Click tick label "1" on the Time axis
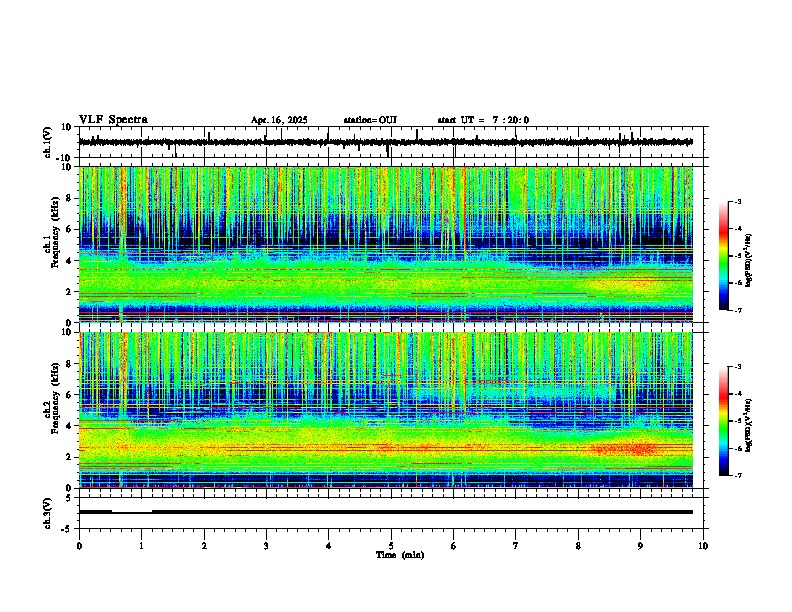792x612 pixels. click(141, 546)
